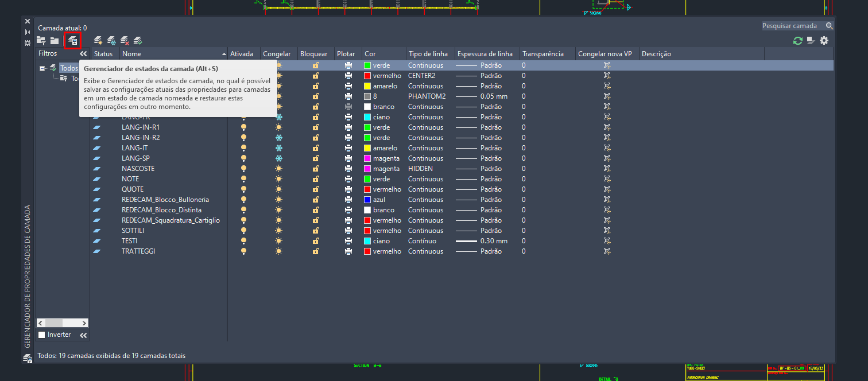868x381 pixels.
Task: Open the layer states manager icon
Action: point(72,40)
